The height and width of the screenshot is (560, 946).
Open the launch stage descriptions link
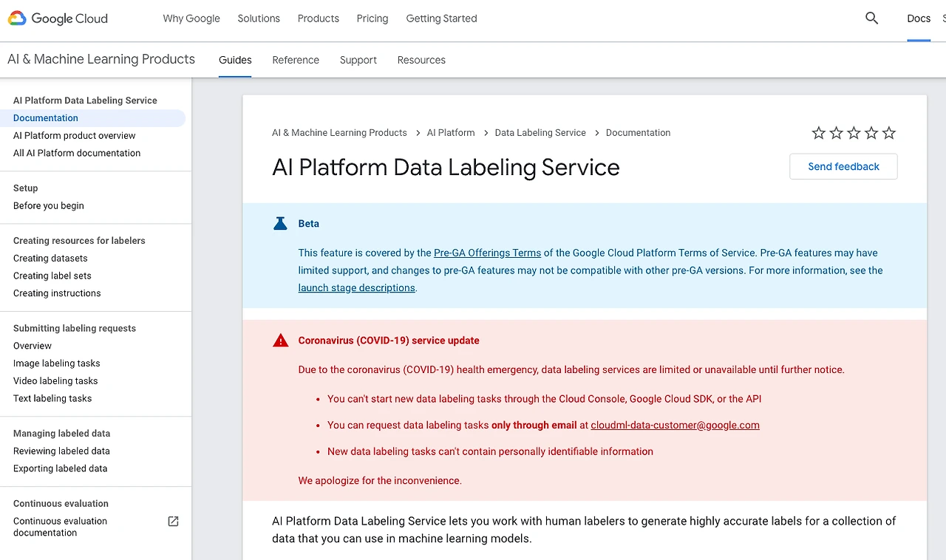(x=356, y=288)
